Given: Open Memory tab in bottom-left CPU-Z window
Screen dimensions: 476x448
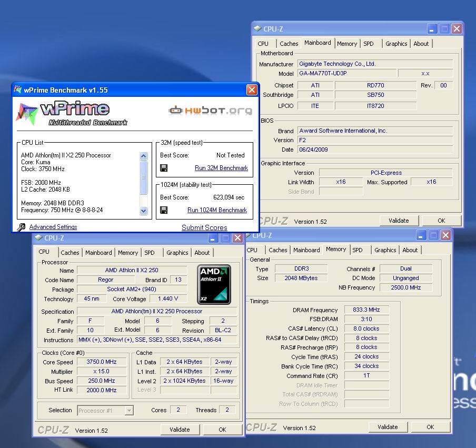Looking at the screenshot, I should [x=128, y=253].
